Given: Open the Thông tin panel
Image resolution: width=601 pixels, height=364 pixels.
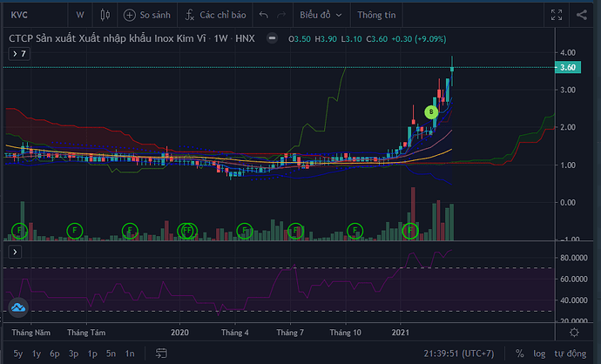Looking at the screenshot, I should [x=375, y=15].
